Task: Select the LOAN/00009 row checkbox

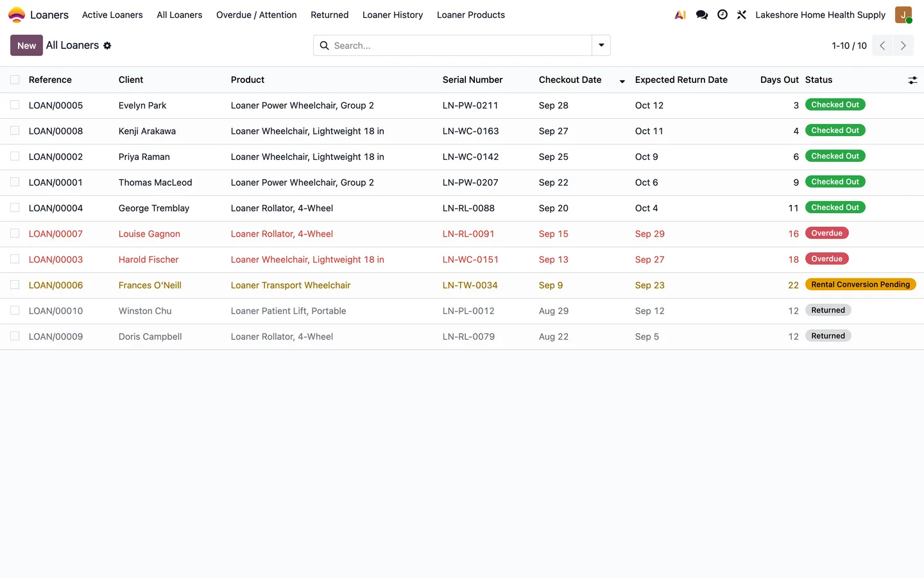Action: (15, 336)
